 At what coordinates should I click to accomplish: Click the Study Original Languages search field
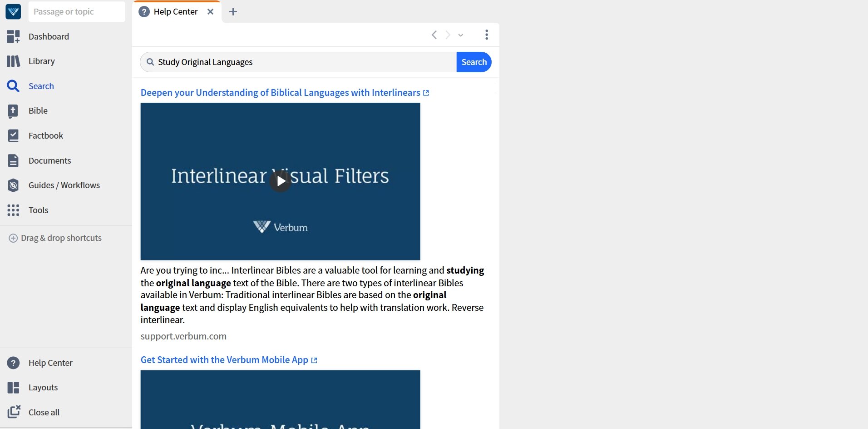tap(298, 62)
